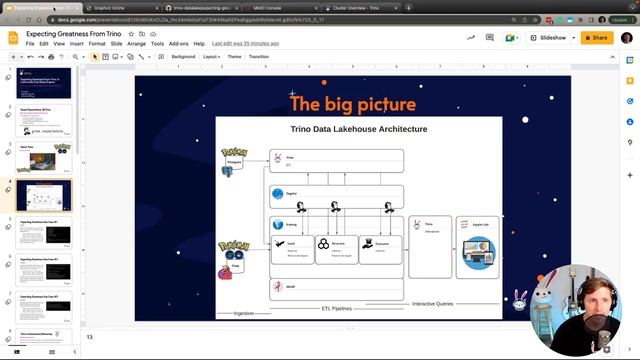Screen dimensions: 640x360
Task: Click the 'Last edit was 35 minutes ago' link
Action: (245, 44)
